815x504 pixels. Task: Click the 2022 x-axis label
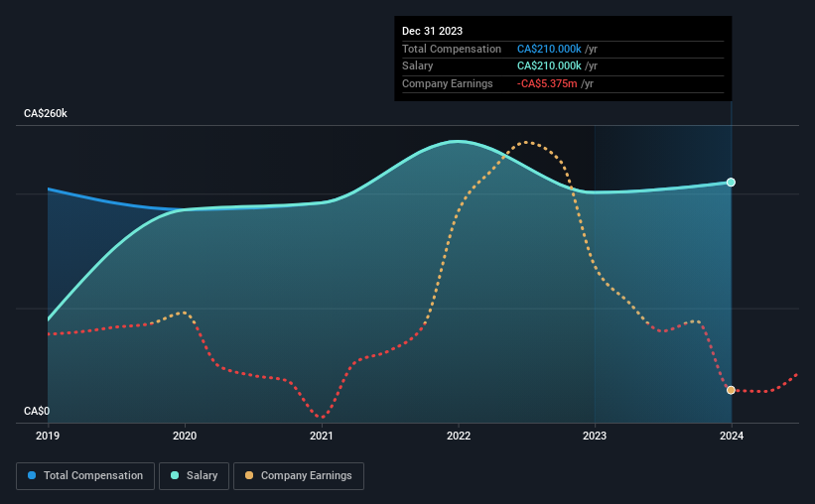click(459, 436)
